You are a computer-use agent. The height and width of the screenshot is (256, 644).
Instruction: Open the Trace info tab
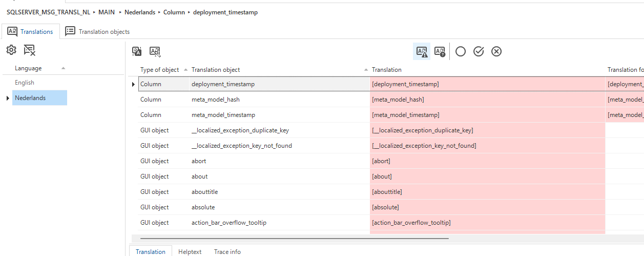[x=227, y=251]
